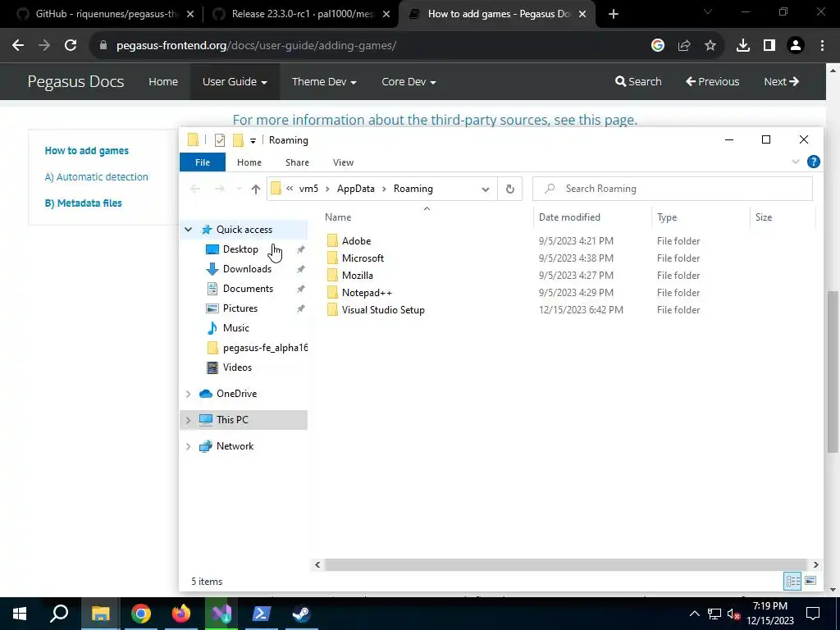840x630 pixels.
Task: Expand the Explorer ribbon chevron
Action: pyautogui.click(x=796, y=162)
